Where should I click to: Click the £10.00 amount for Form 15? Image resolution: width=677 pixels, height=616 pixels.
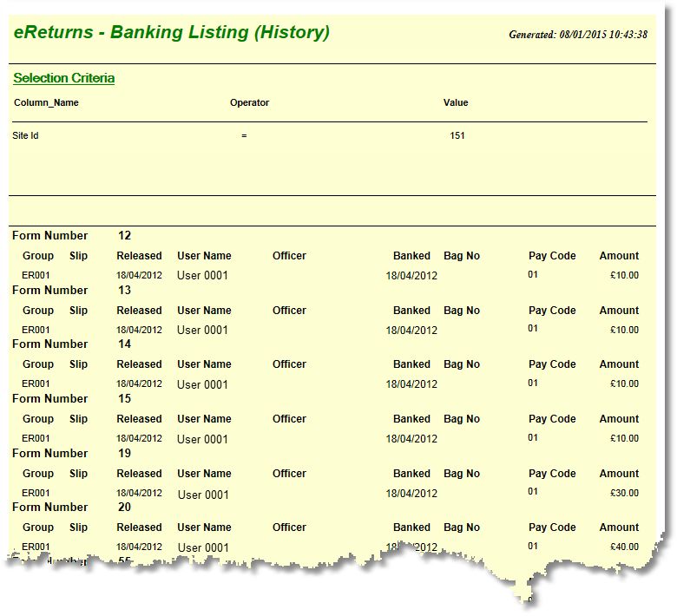[x=624, y=439]
